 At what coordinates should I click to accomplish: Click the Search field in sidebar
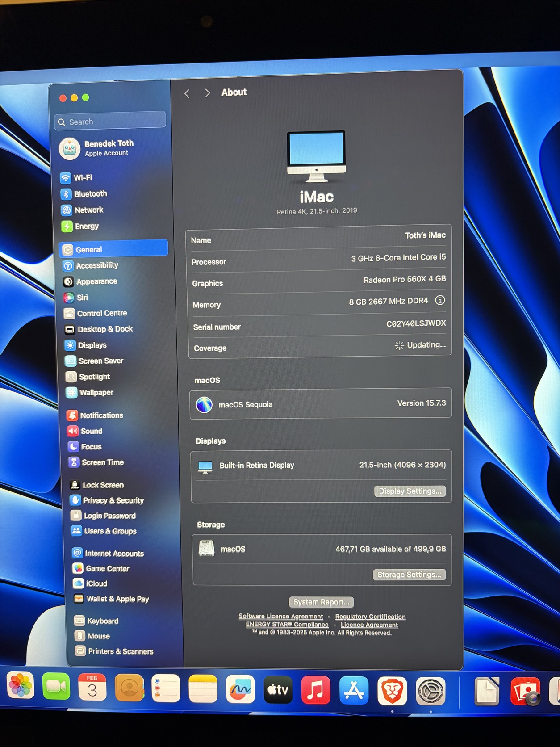coord(110,121)
